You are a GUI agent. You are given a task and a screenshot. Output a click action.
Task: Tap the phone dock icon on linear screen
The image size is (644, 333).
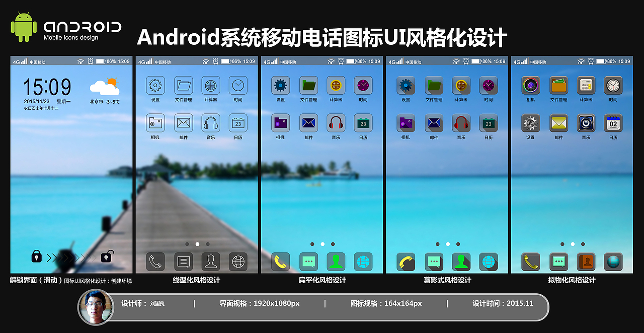[x=155, y=261]
